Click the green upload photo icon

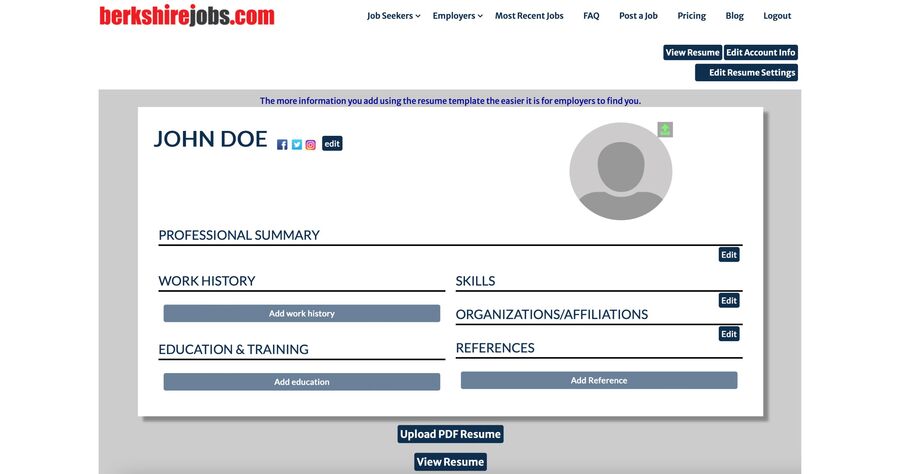pyautogui.click(x=665, y=129)
